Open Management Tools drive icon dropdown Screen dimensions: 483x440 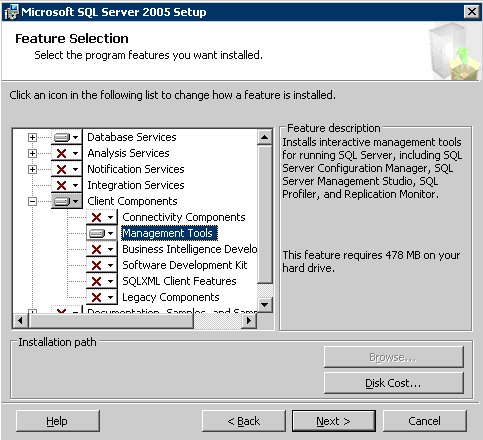[102, 233]
